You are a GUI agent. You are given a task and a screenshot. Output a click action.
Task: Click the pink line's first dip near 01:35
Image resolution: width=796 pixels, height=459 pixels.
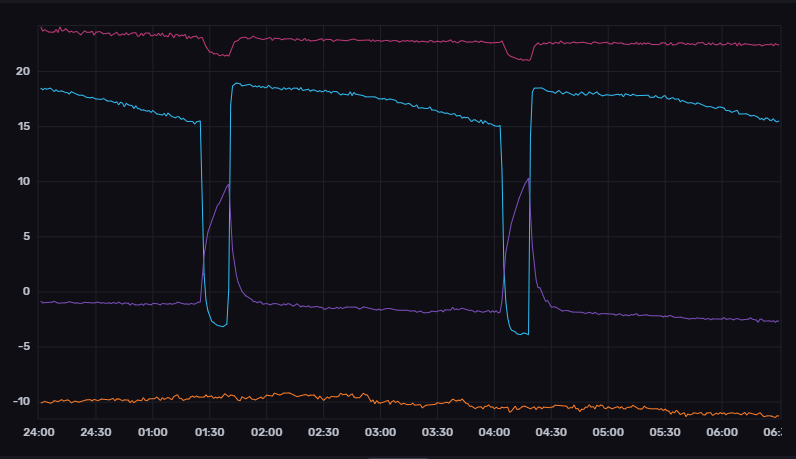pyautogui.click(x=219, y=55)
